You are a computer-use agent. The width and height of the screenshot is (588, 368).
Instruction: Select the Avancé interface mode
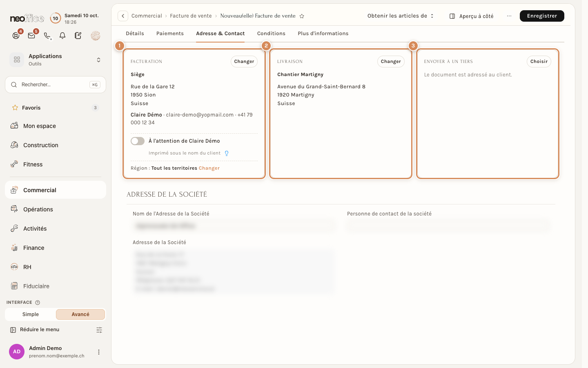(x=80, y=314)
